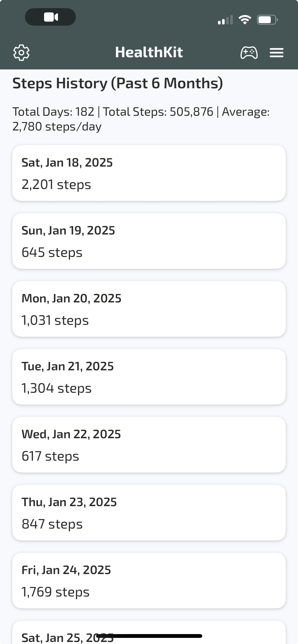Open the Thu, Jan 23, 2025 entry
Viewport: 298px width, 644px height.
[149, 513]
